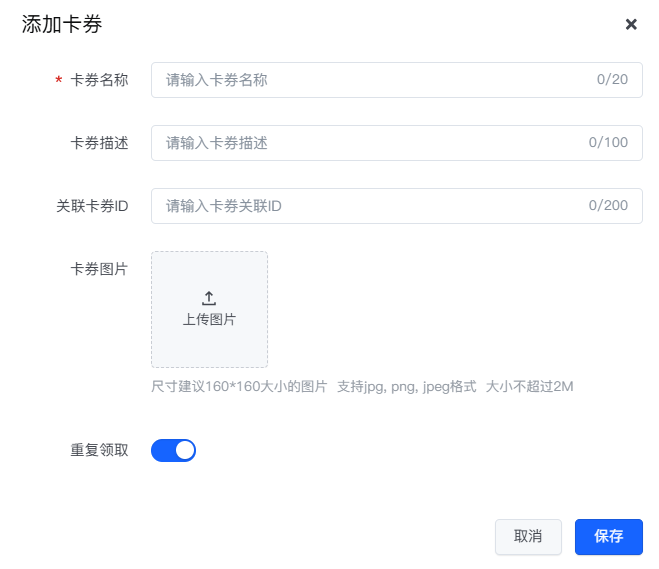The width and height of the screenshot is (659, 569).
Task: Click the 0/20 character counter
Action: (x=612, y=80)
